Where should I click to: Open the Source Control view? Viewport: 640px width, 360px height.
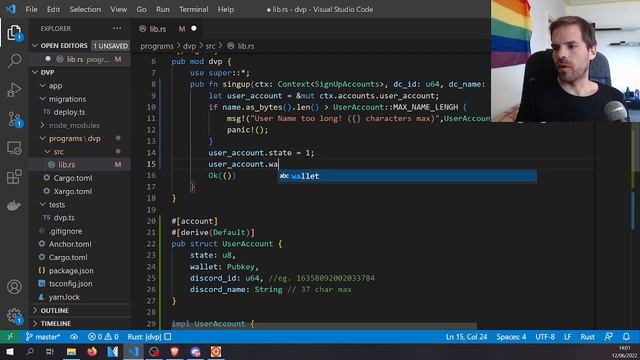tap(14, 119)
